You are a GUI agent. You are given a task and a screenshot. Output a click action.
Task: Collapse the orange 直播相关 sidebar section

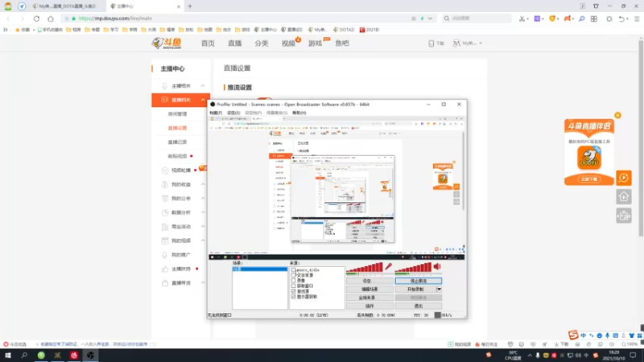point(203,100)
